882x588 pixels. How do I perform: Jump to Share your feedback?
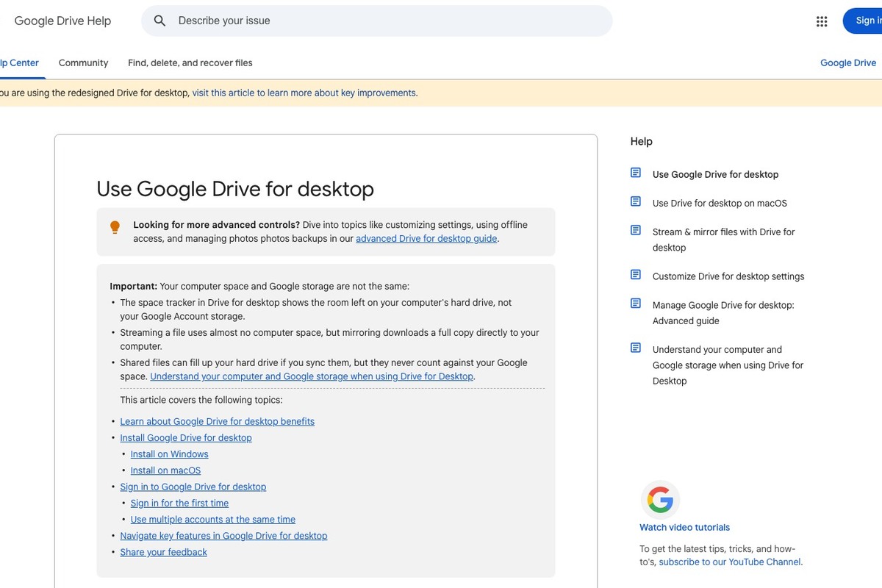164,552
